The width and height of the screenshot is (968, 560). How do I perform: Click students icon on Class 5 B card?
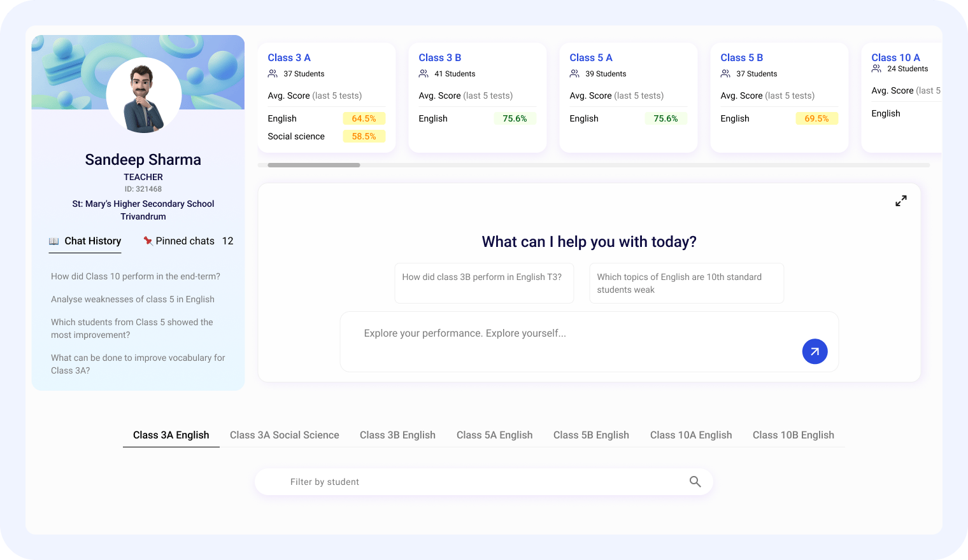tap(725, 74)
